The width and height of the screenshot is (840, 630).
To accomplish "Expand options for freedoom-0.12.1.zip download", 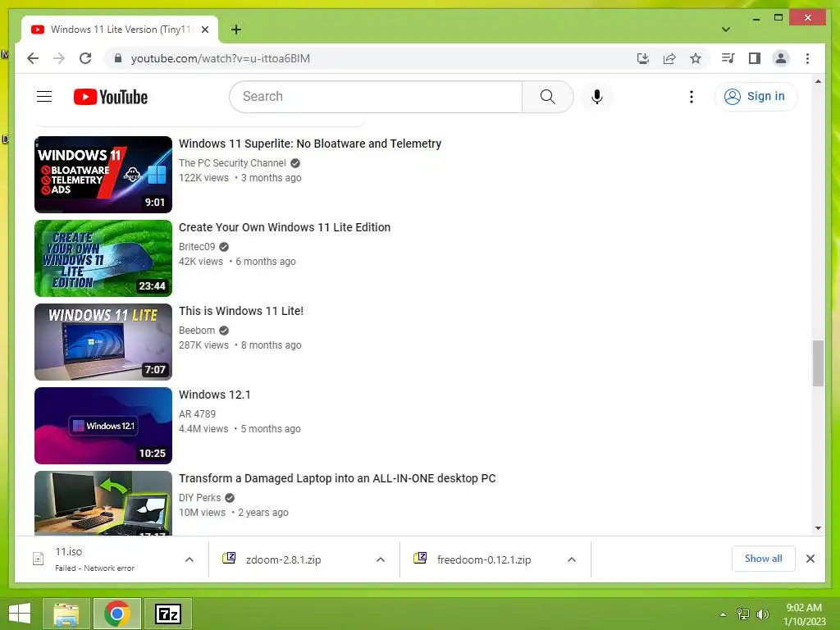I will point(572,559).
